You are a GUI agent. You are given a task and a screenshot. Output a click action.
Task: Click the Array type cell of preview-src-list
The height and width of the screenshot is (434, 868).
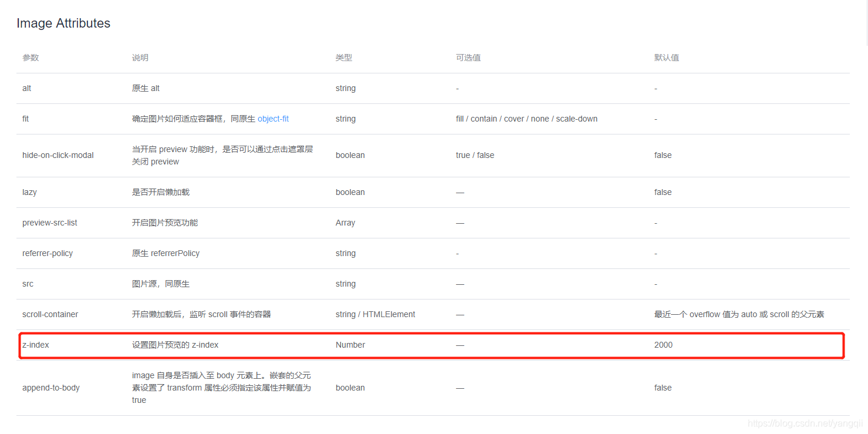pos(345,223)
